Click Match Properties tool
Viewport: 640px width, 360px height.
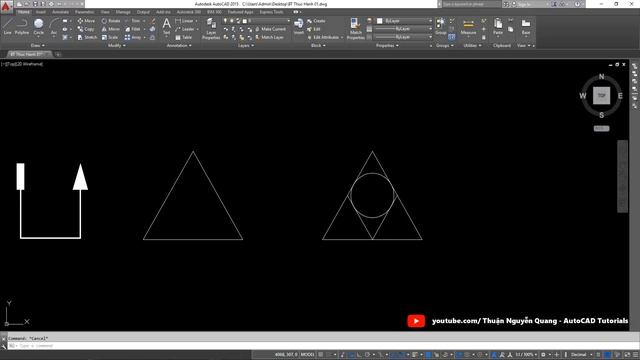coord(355,29)
